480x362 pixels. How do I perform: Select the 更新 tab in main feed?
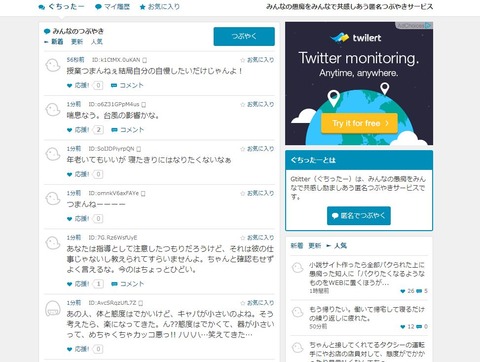click(x=77, y=42)
